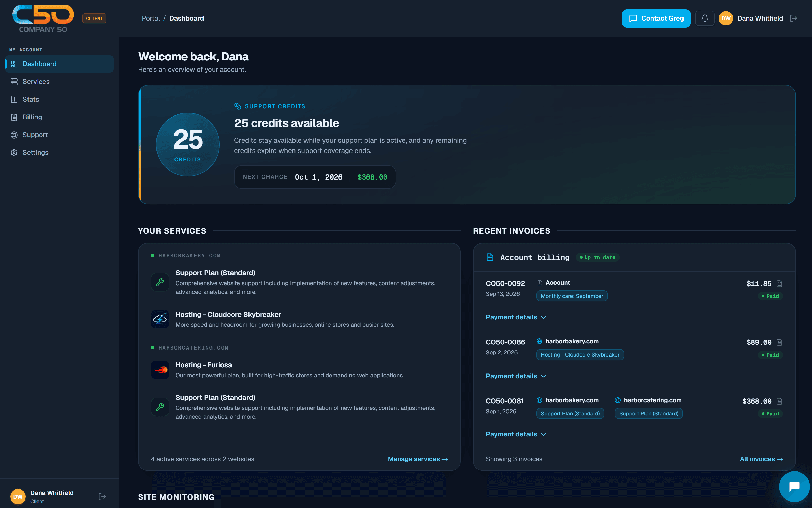Click the Support Plan tag under harborbakery.com invoice

(570, 414)
